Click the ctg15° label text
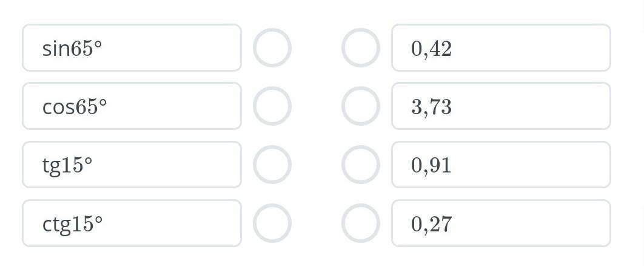The width and height of the screenshot is (644, 266). 72,224
